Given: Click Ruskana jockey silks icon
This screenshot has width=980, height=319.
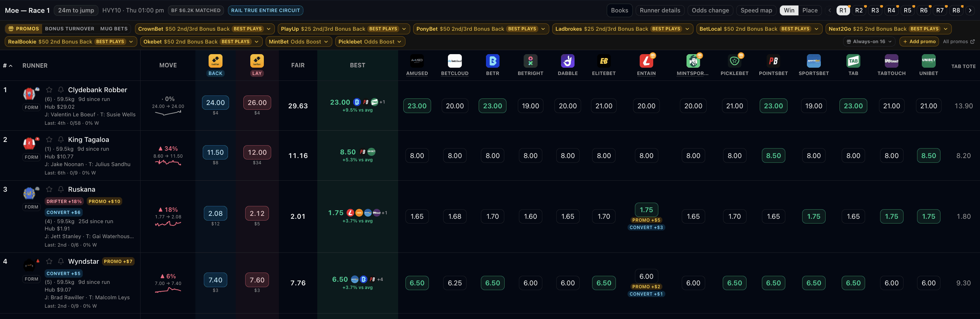Looking at the screenshot, I should click(x=29, y=193).
